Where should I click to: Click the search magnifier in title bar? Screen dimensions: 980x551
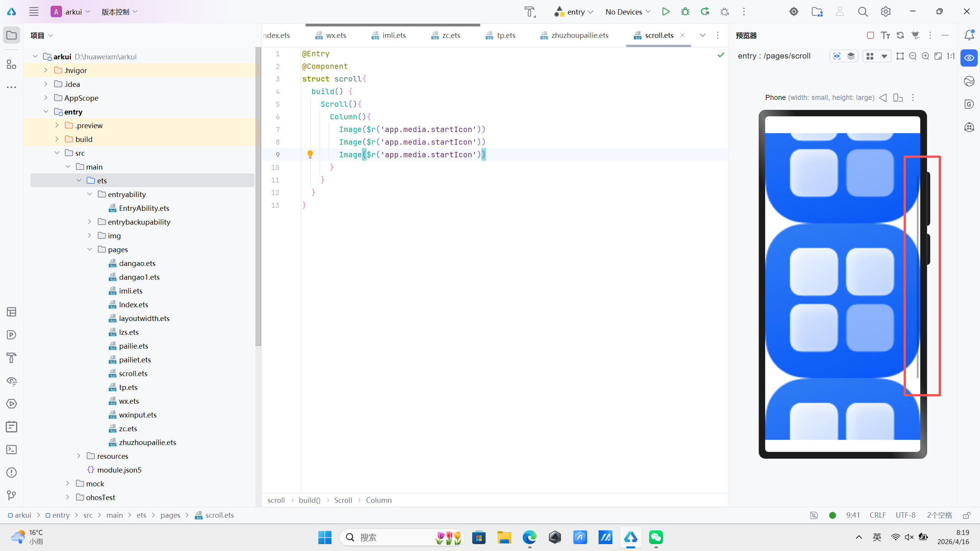(x=862, y=11)
